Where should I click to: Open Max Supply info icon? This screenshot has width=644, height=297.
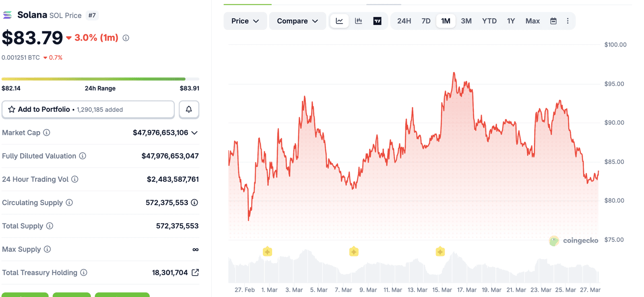click(47, 249)
